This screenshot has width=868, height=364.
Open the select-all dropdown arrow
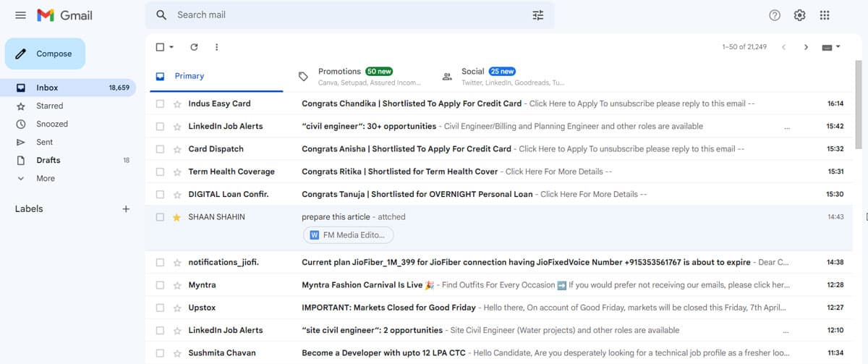[171, 47]
